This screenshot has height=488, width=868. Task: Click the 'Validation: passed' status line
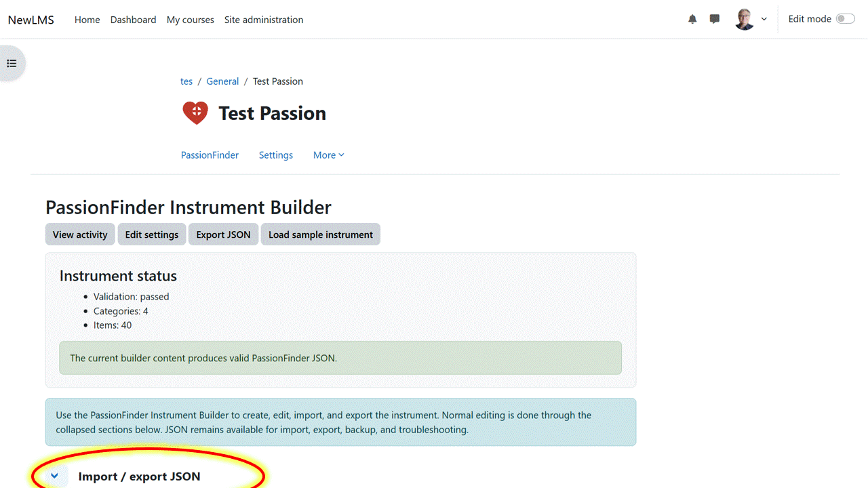click(x=132, y=296)
